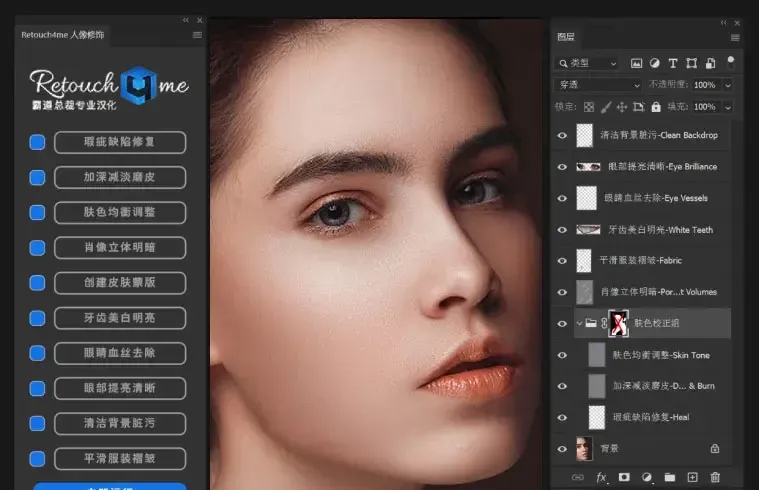
Task: Toggle checkbox beside 创建皮肤蒙版
Action: point(37,283)
